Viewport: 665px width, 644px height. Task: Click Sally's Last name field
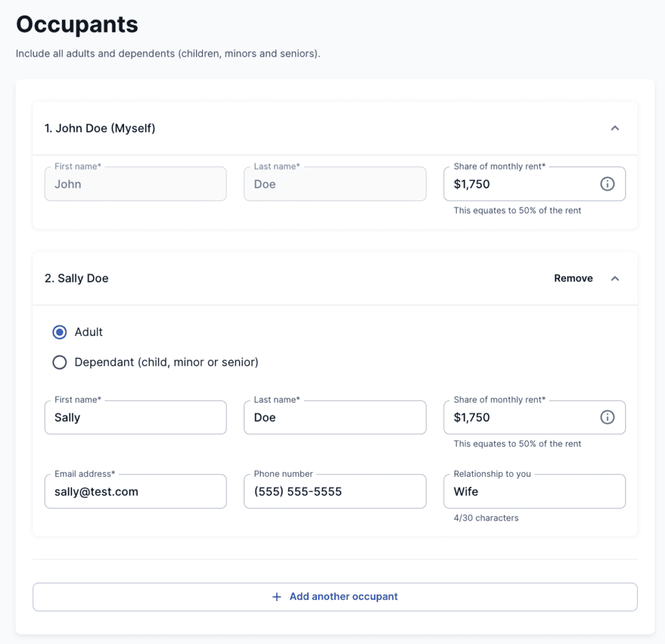coord(334,417)
